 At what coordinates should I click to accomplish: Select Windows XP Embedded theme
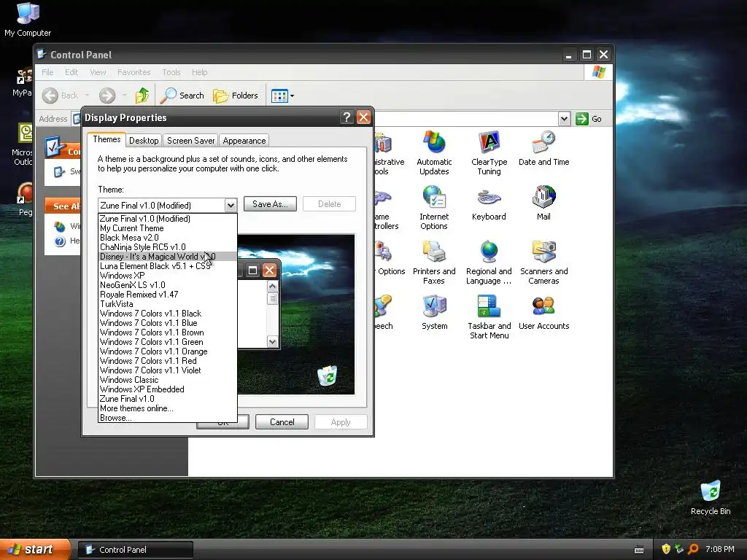167,389
